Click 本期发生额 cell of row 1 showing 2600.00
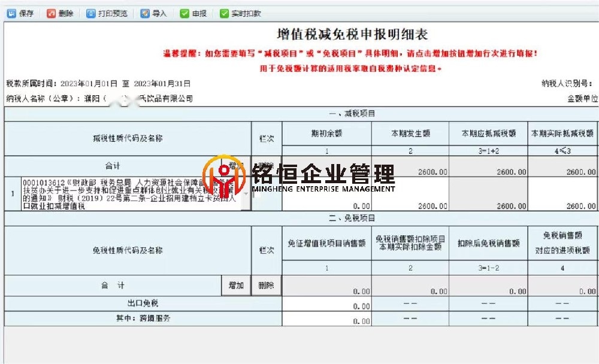Viewport: 599px width, 364px height. [x=410, y=193]
